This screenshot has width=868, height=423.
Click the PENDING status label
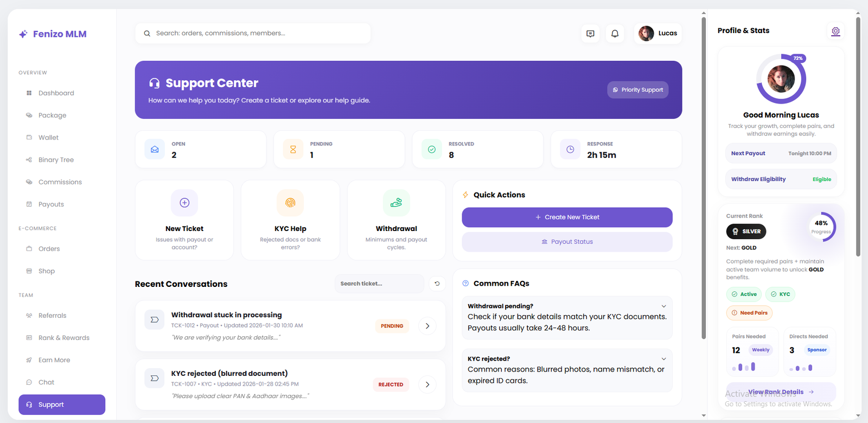pyautogui.click(x=392, y=326)
